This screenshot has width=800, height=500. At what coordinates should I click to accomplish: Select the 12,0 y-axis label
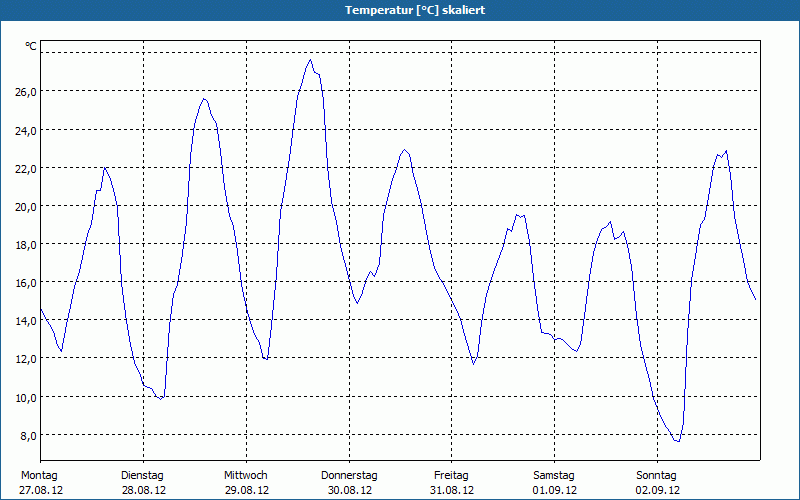[x=26, y=359]
